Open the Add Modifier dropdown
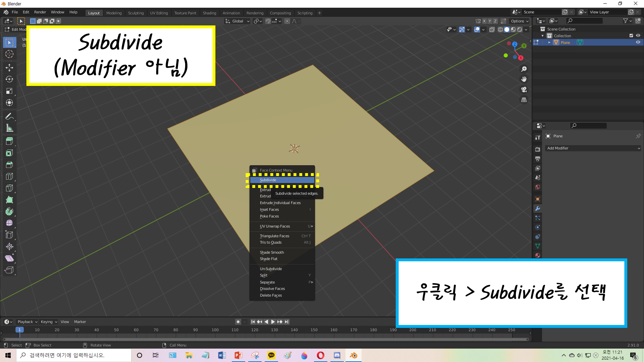The image size is (644, 362). coord(593,148)
